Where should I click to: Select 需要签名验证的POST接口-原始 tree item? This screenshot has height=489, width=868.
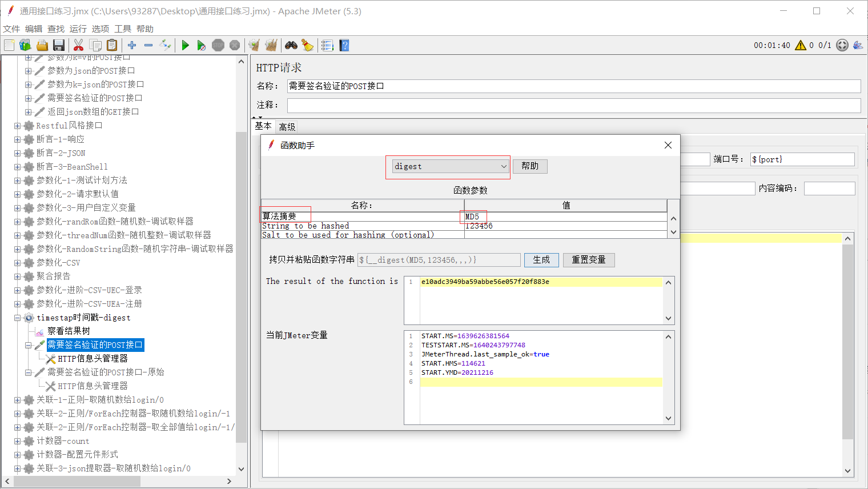click(106, 372)
